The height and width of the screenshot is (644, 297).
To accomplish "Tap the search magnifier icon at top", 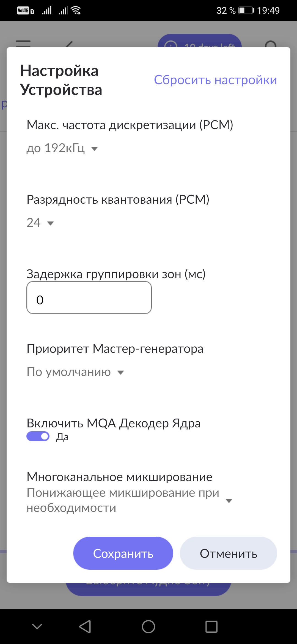I will click(x=271, y=44).
